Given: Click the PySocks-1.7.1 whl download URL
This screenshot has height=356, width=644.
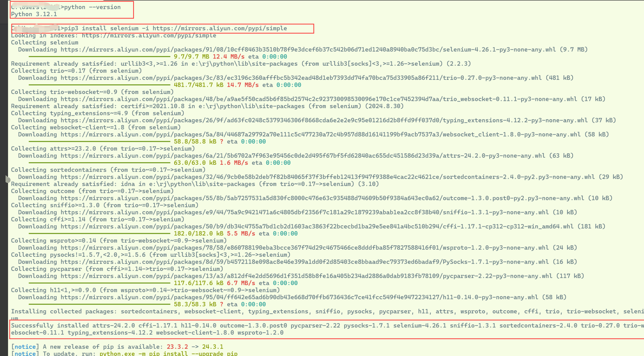Looking at the screenshot, I should [x=305, y=262].
